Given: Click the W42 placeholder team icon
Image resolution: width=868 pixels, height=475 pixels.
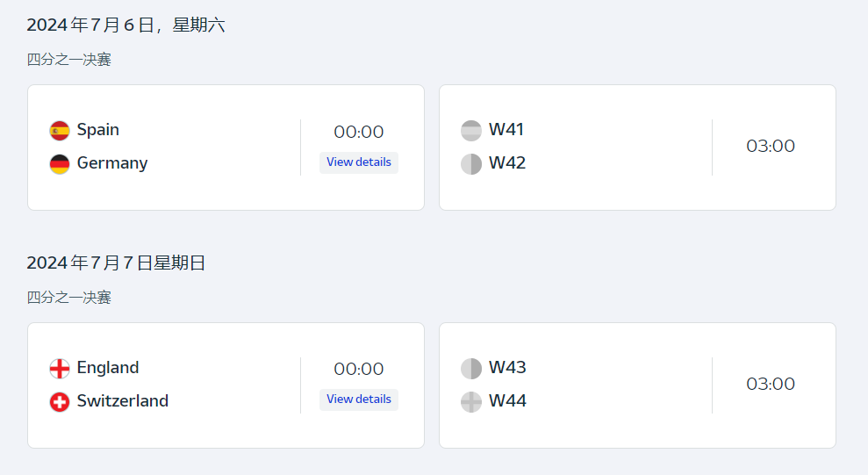Looking at the screenshot, I should tap(471, 164).
